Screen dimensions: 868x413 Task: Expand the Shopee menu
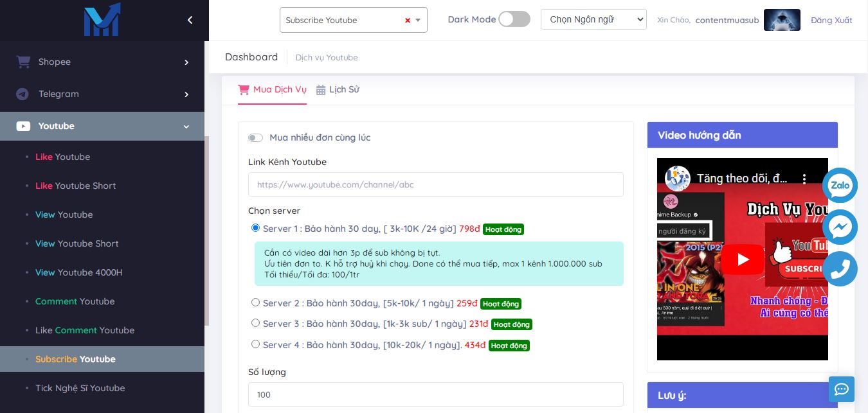point(102,62)
